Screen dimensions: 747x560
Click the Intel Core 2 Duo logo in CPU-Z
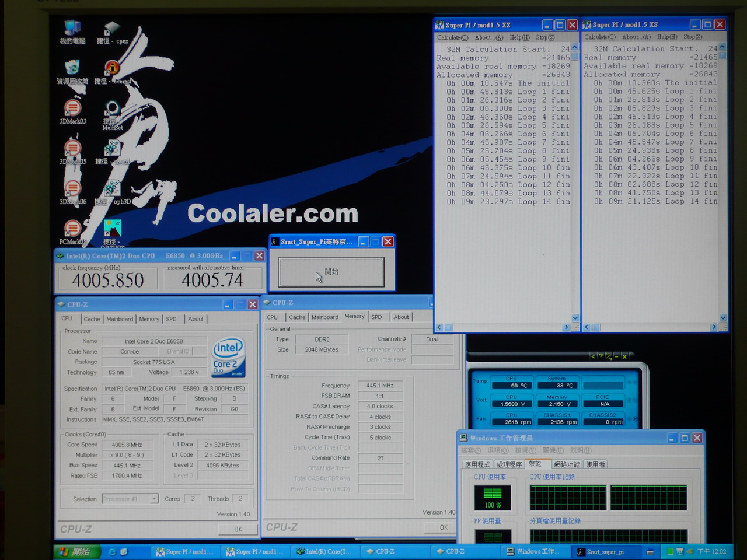[228, 357]
